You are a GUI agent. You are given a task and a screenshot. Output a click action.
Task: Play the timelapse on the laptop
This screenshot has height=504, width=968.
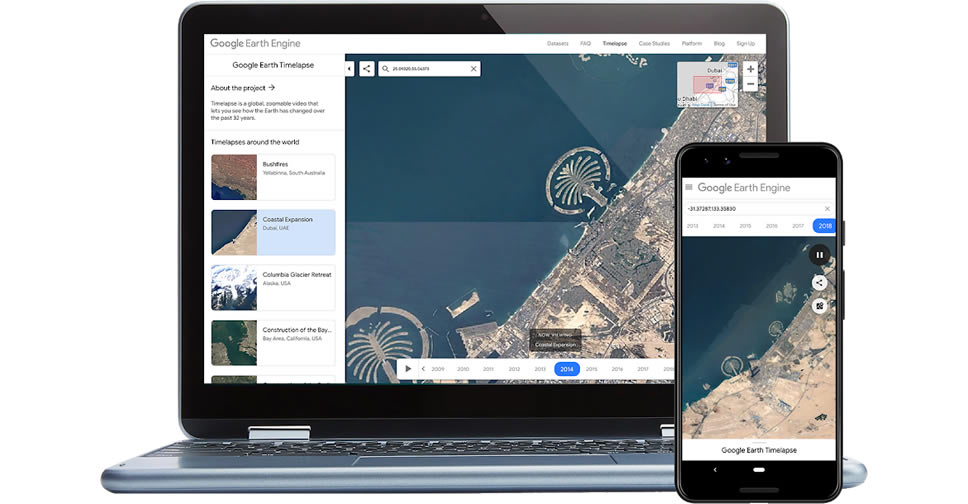(408, 369)
